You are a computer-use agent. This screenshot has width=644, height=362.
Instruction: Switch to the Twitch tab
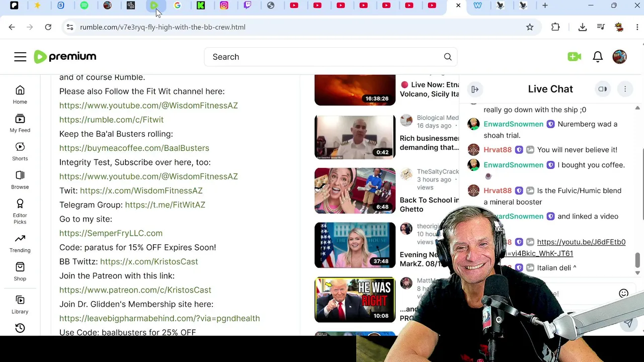point(248,6)
